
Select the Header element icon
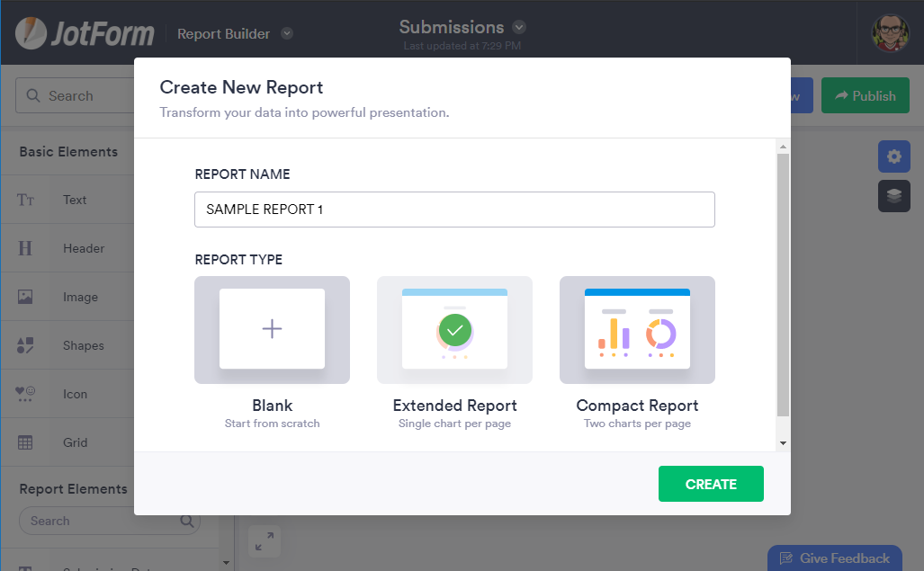(25, 248)
